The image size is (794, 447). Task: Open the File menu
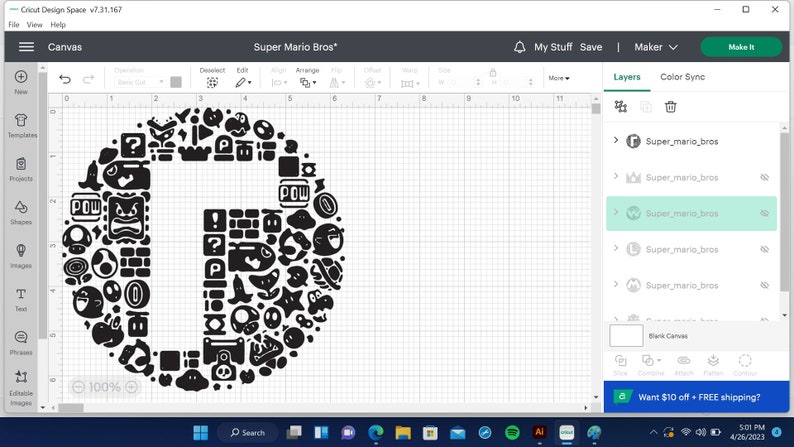[x=14, y=24]
